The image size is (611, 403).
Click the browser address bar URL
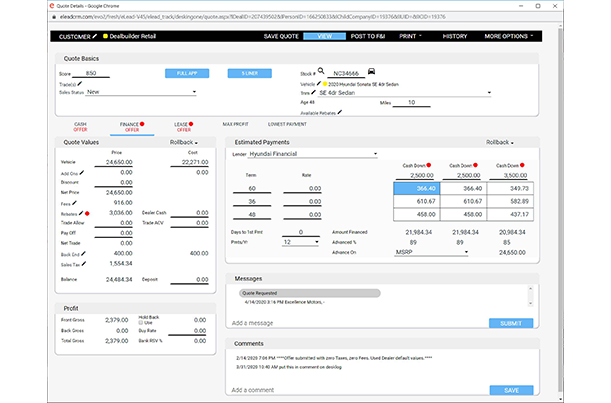pyautogui.click(x=253, y=17)
